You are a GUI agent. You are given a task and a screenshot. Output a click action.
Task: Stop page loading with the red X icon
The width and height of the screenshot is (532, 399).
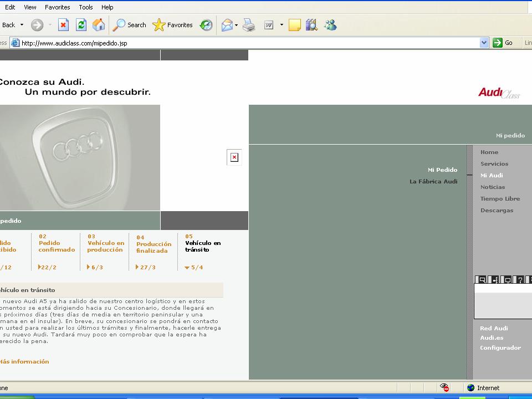pyautogui.click(x=63, y=25)
